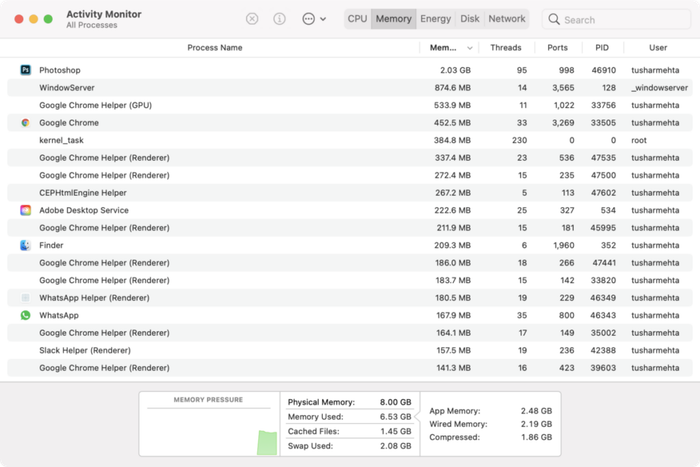700x467 pixels.
Task: Open the ellipsis actions menu icon
Action: (x=308, y=19)
